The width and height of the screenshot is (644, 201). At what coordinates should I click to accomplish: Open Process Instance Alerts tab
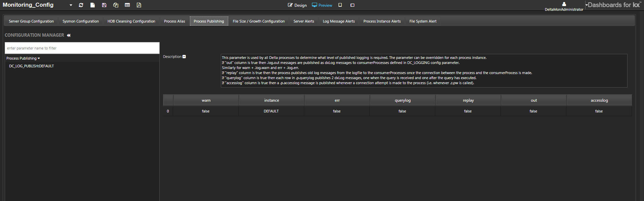382,21
